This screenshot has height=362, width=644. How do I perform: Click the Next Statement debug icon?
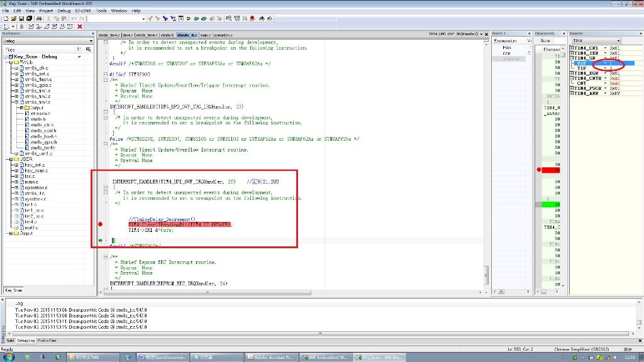pyautogui.click(x=54, y=26)
